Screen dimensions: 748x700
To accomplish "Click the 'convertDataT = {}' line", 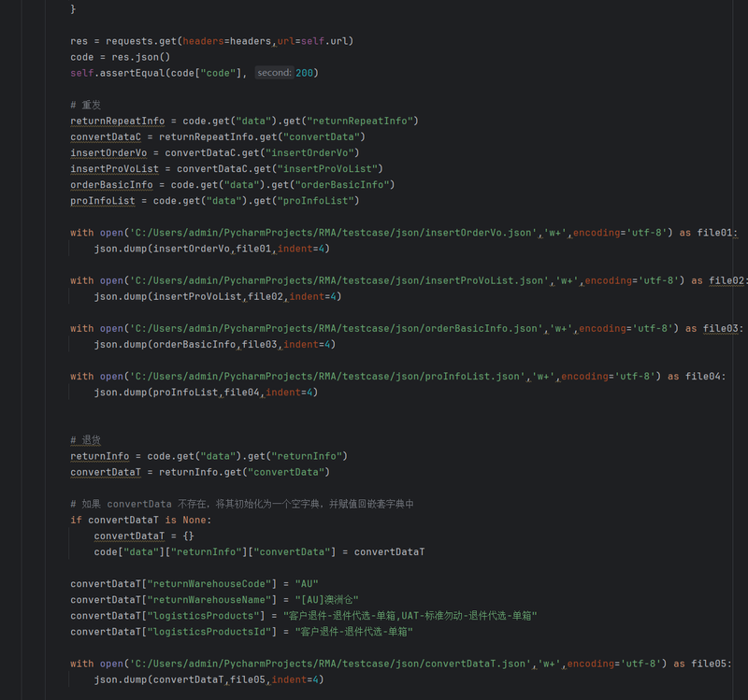I will pos(144,536).
